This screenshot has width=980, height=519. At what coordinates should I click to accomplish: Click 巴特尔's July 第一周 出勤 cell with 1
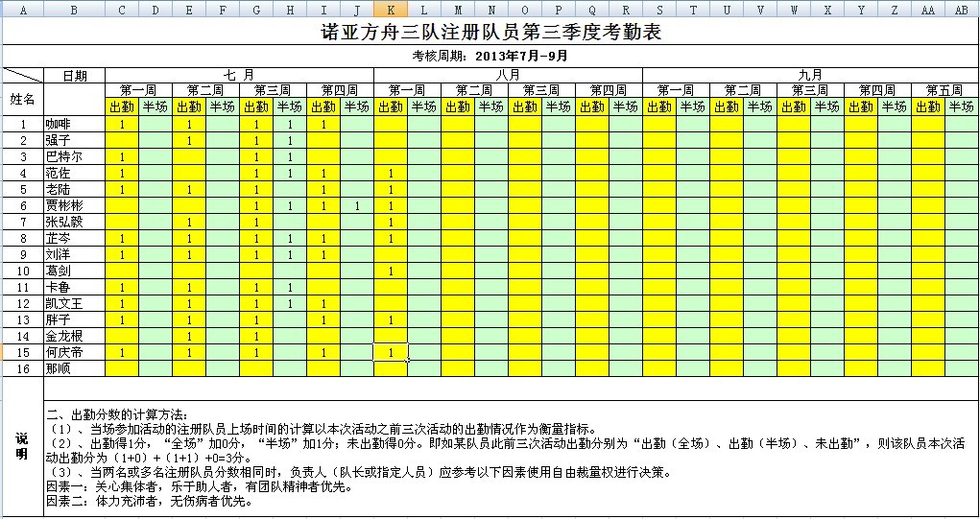122,156
